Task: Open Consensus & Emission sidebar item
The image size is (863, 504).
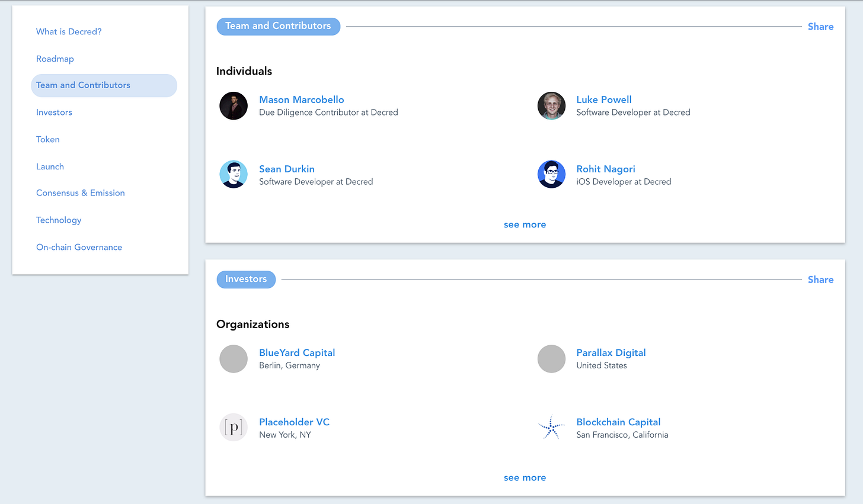Action: click(81, 192)
